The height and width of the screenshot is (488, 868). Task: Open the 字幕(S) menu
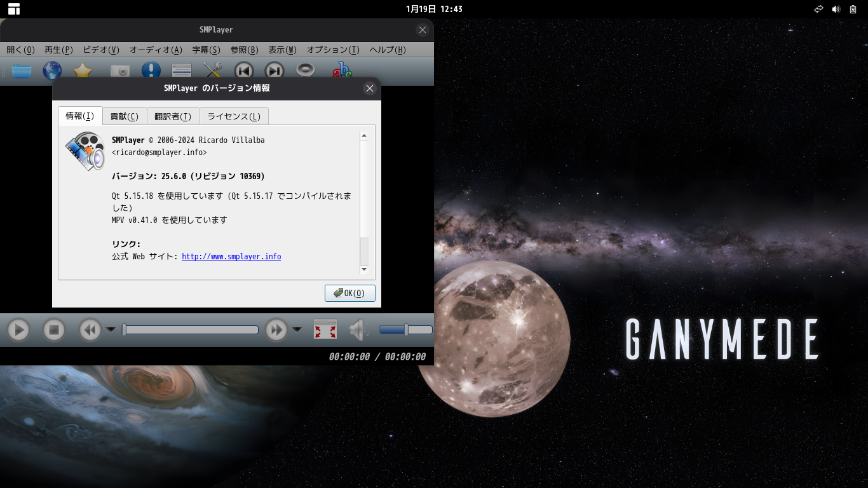tap(207, 50)
